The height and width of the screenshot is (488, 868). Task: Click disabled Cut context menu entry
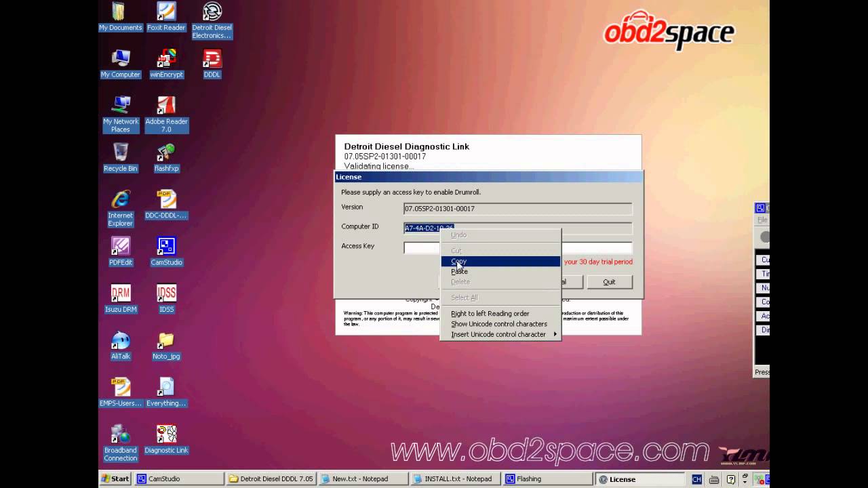500,251
